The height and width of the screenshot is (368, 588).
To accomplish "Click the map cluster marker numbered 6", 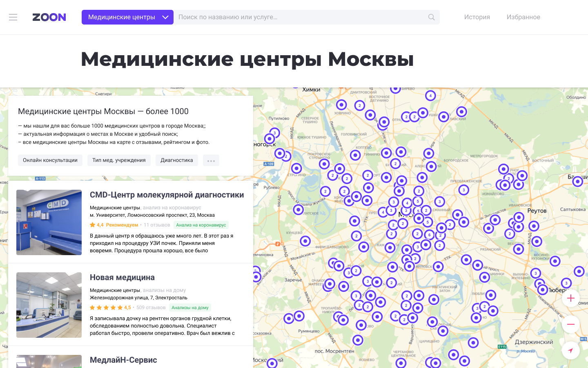I will [x=429, y=235].
